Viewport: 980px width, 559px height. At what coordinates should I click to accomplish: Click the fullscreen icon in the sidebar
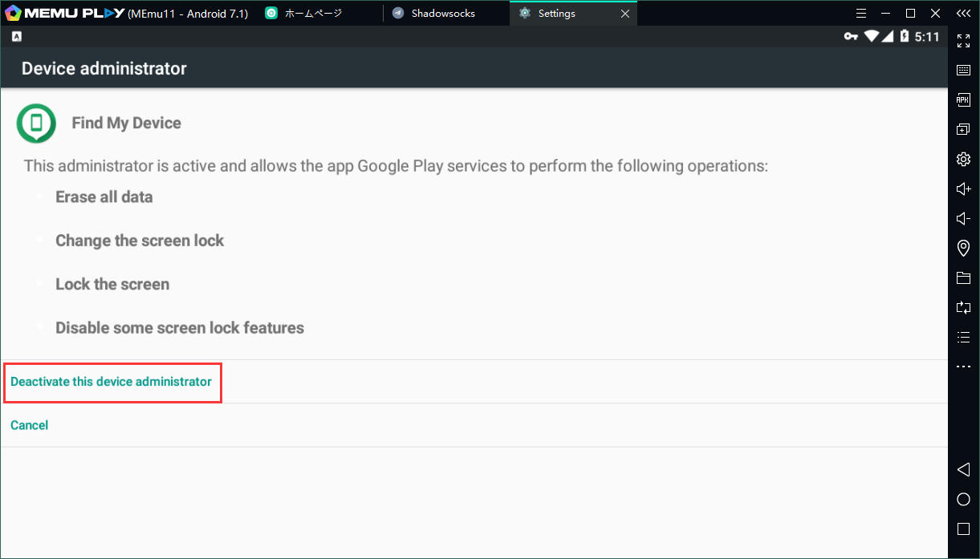963,41
